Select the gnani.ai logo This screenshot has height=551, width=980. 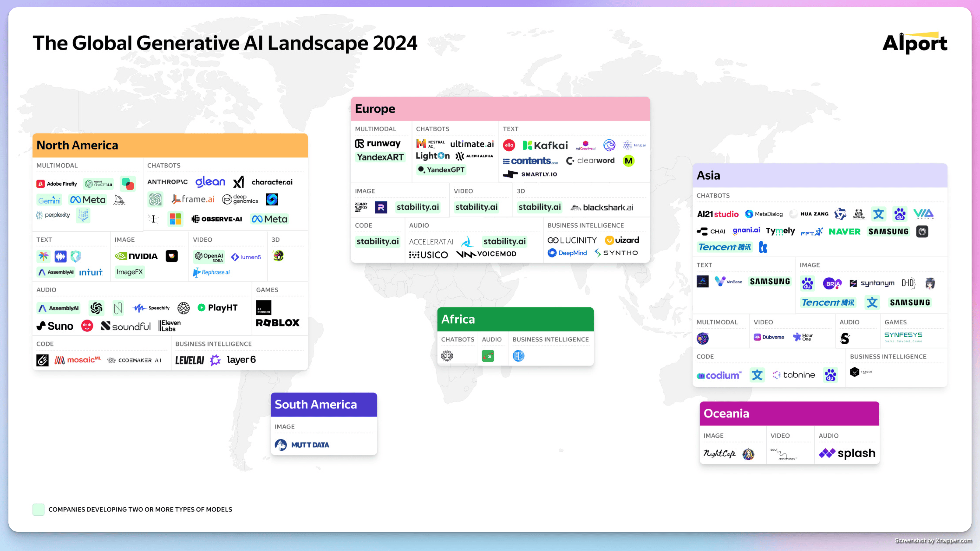tap(746, 231)
